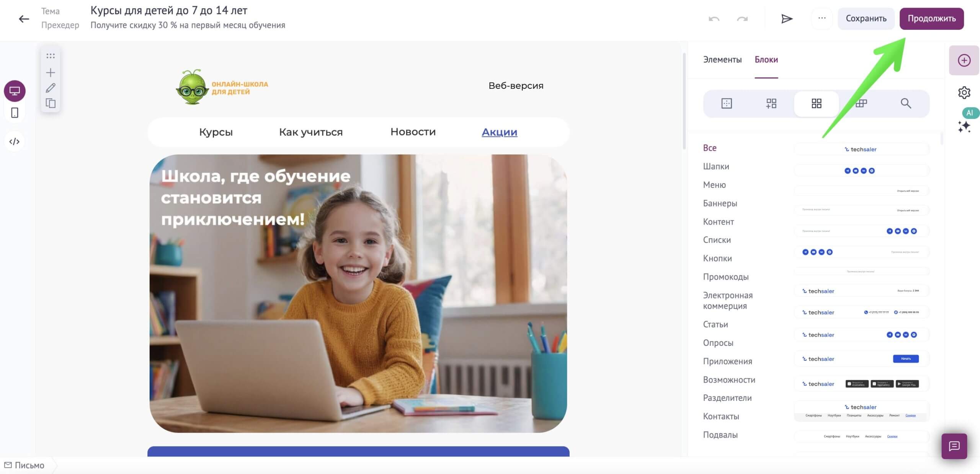Switch to the Элементы tab

(x=721, y=59)
